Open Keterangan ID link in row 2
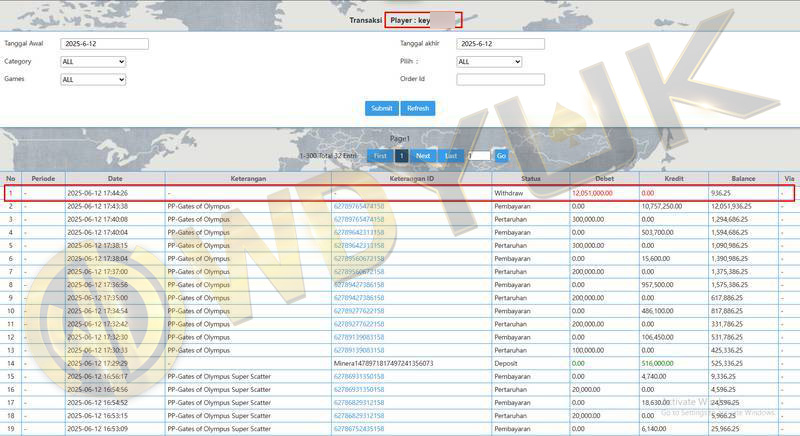 [359, 207]
